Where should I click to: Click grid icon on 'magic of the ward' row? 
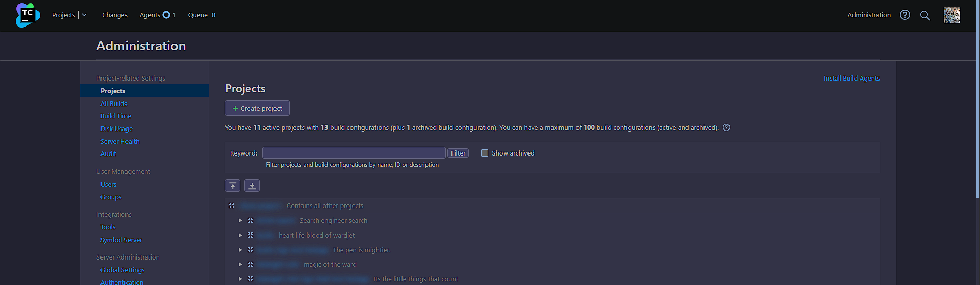pyautogui.click(x=250, y=264)
